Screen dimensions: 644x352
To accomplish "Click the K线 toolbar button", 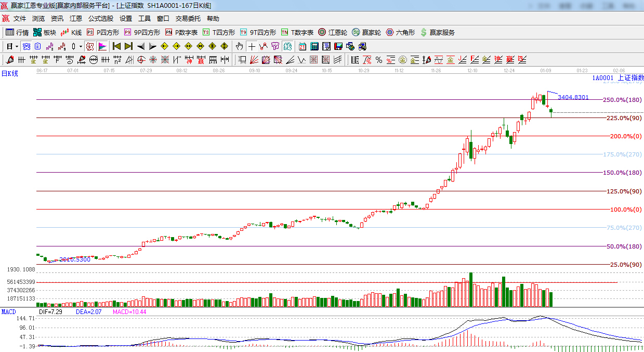I will [x=71, y=32].
